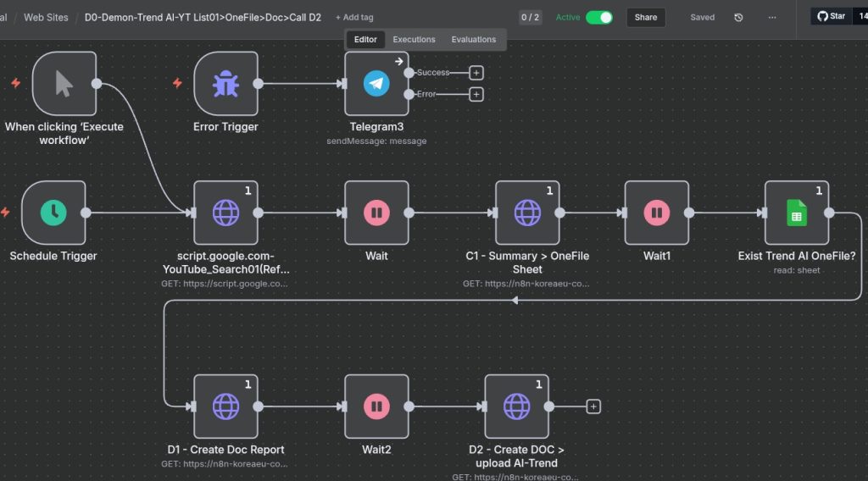Toggle the Active workflow switch

(598, 17)
